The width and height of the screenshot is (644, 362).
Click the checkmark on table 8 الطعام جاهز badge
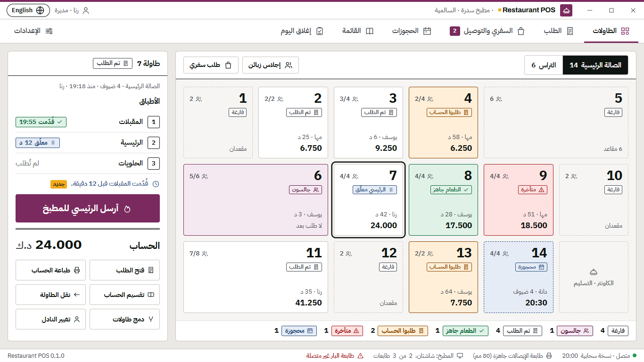[466, 189]
